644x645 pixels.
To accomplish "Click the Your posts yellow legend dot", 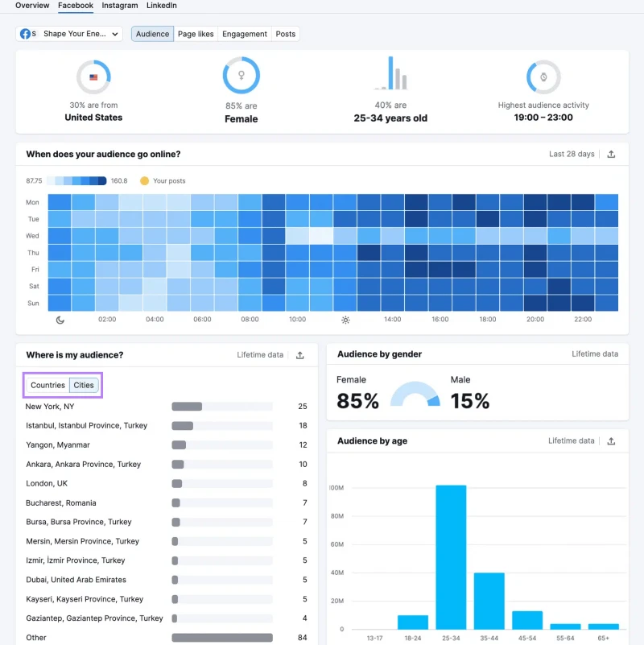I will click(144, 180).
